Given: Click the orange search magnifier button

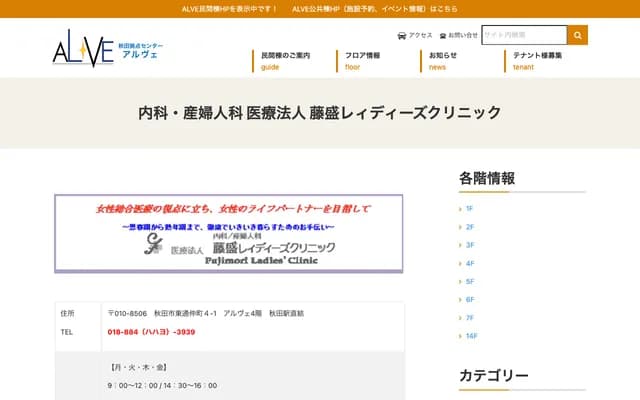Looking at the screenshot, I should click(577, 35).
